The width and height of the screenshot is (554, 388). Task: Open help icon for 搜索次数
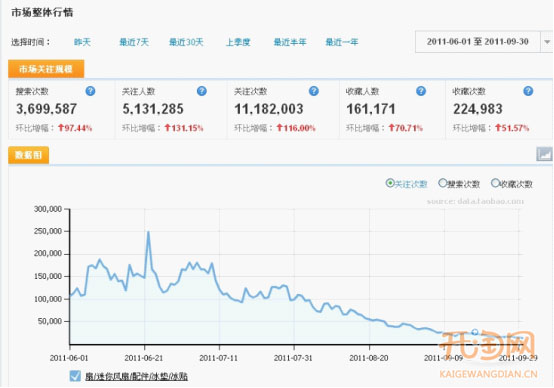[x=90, y=91]
